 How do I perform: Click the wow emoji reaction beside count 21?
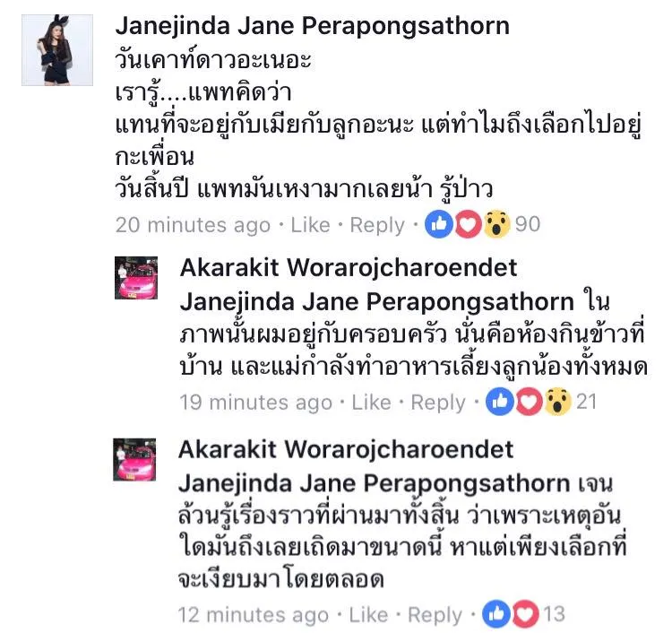557,402
